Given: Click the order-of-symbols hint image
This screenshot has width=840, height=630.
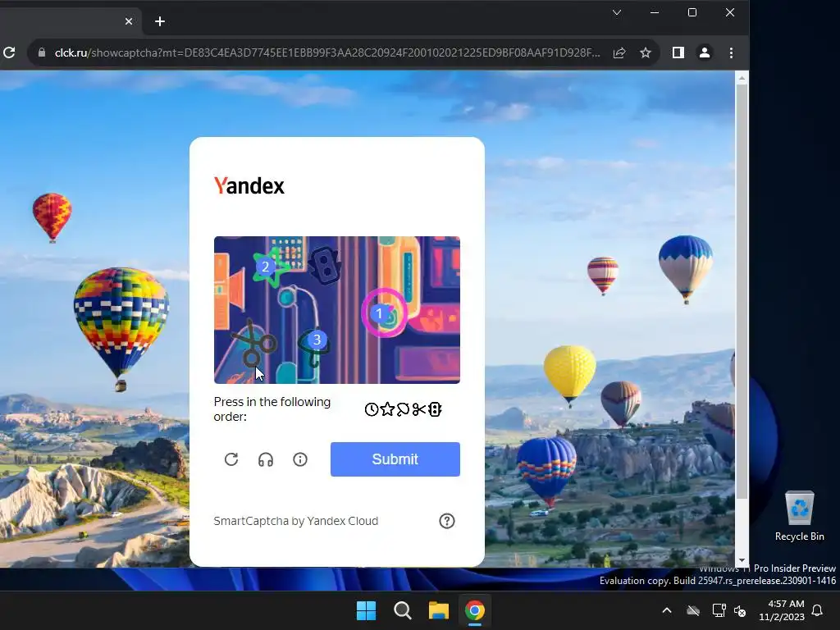Looking at the screenshot, I should click(x=404, y=409).
